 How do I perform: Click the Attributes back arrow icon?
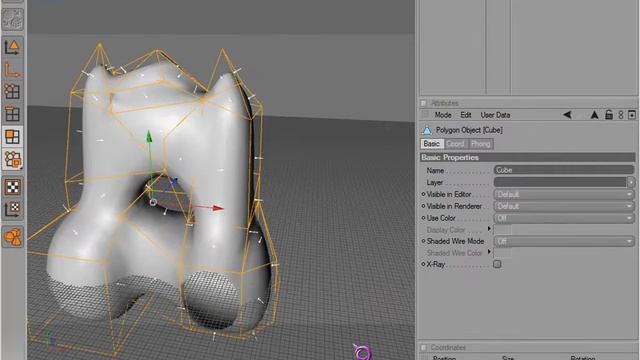point(567,115)
